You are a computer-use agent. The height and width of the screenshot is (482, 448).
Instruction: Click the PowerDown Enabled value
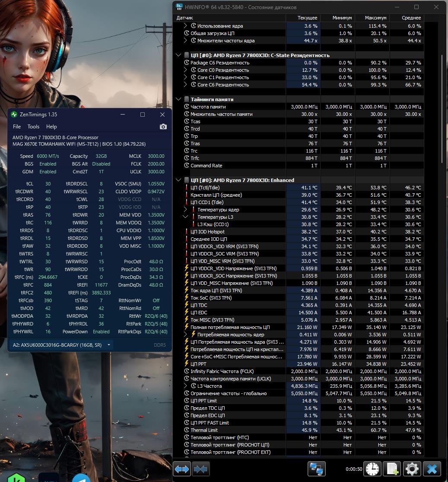(x=101, y=332)
